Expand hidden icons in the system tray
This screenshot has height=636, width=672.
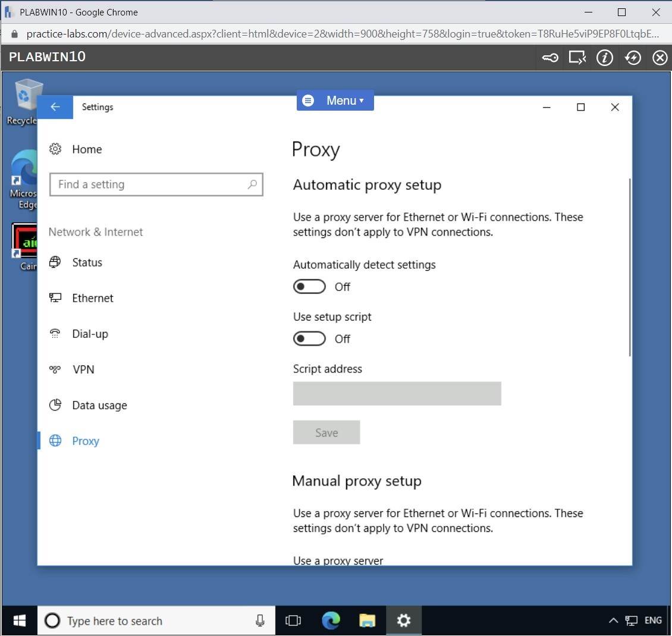click(613, 621)
